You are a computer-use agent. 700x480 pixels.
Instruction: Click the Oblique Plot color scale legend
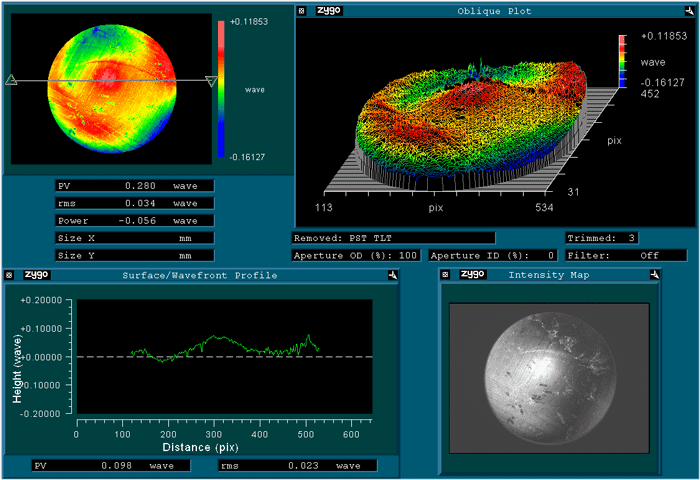pyautogui.click(x=622, y=62)
